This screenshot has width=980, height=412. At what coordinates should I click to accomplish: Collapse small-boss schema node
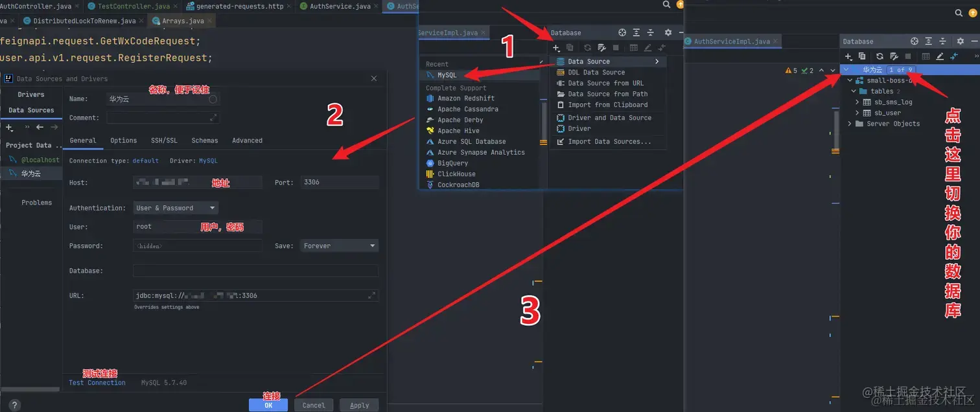pos(850,80)
